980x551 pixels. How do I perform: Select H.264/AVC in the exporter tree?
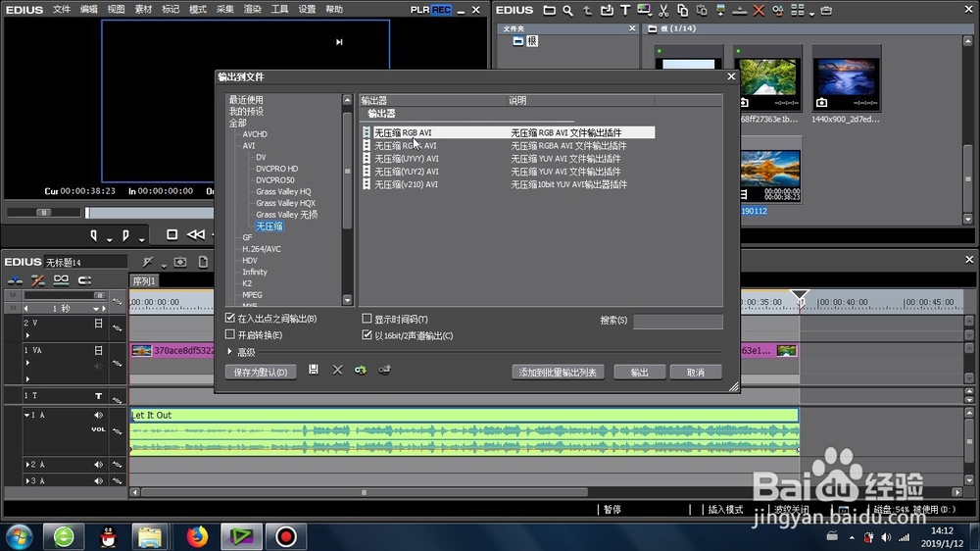click(x=262, y=249)
